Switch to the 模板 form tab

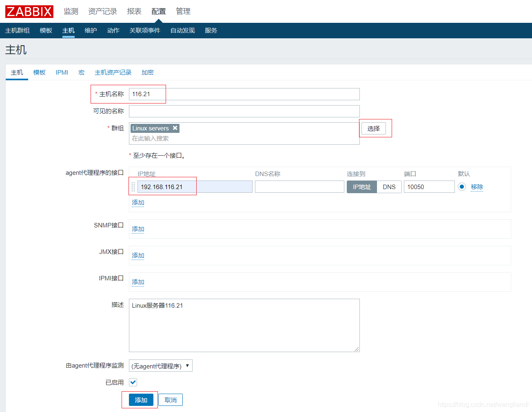click(x=39, y=73)
